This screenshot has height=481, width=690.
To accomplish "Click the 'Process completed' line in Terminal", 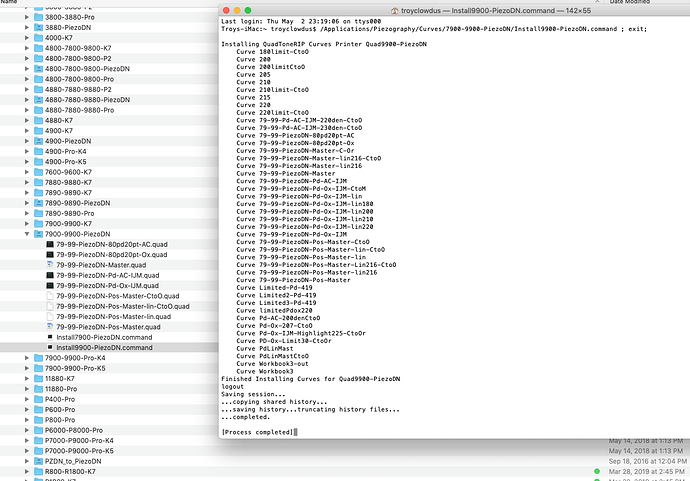I will 257,432.
